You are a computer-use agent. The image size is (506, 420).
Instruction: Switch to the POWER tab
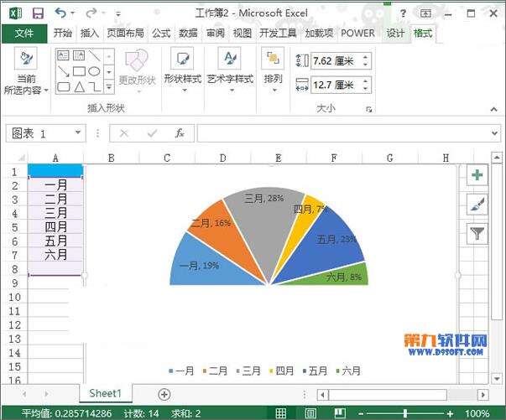[357, 34]
